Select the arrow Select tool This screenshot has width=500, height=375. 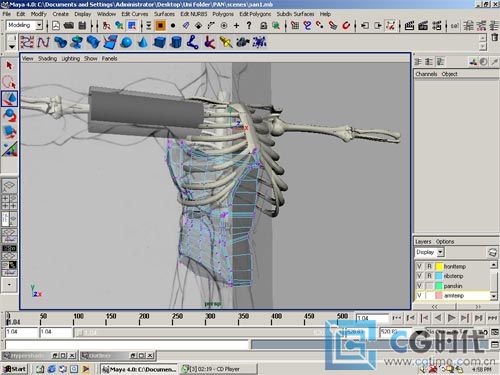[x=9, y=66]
